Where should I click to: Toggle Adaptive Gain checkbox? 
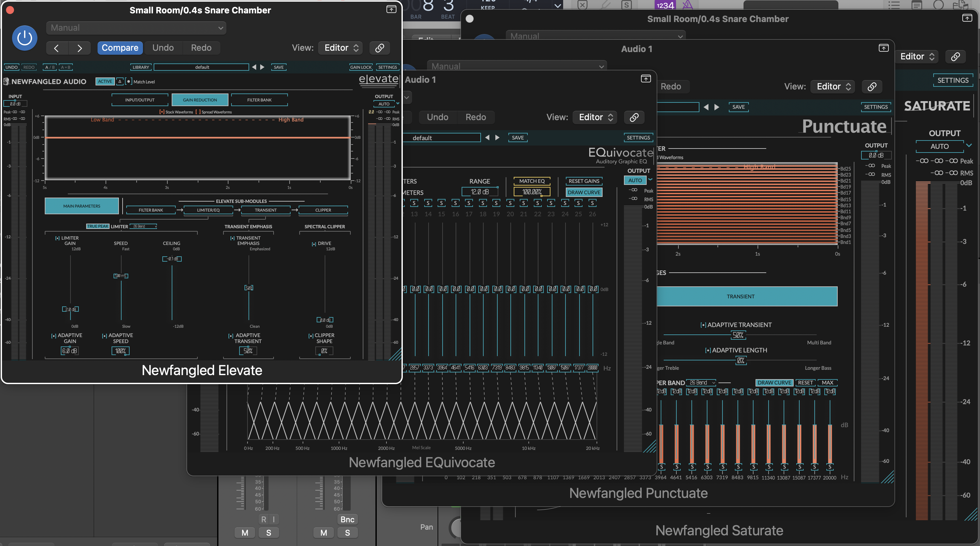point(54,336)
